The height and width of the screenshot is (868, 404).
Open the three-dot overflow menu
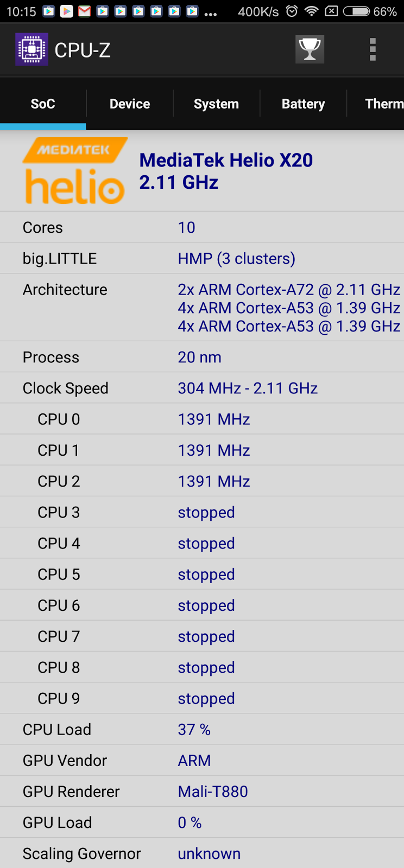(373, 49)
